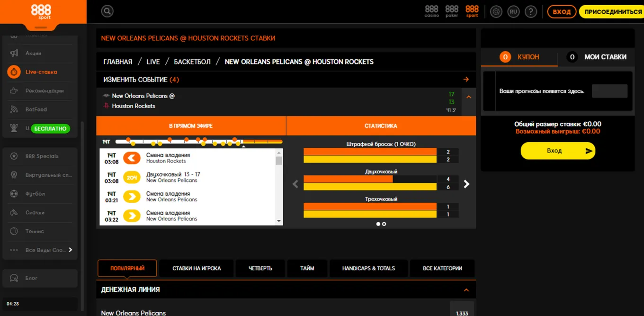Click the play-by-play scrollbar thumb
644x316 pixels.
pyautogui.click(x=279, y=161)
